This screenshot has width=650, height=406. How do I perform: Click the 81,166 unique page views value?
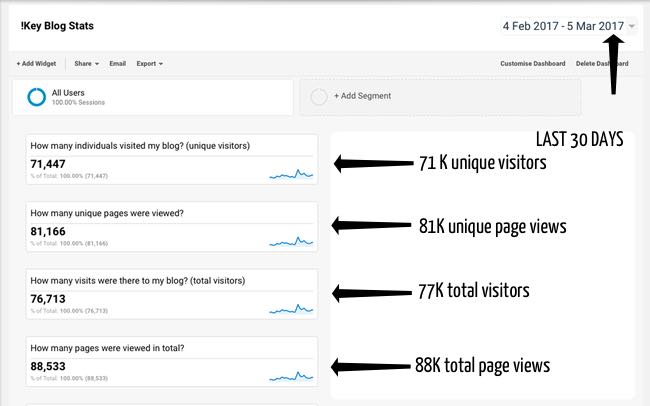(x=48, y=231)
